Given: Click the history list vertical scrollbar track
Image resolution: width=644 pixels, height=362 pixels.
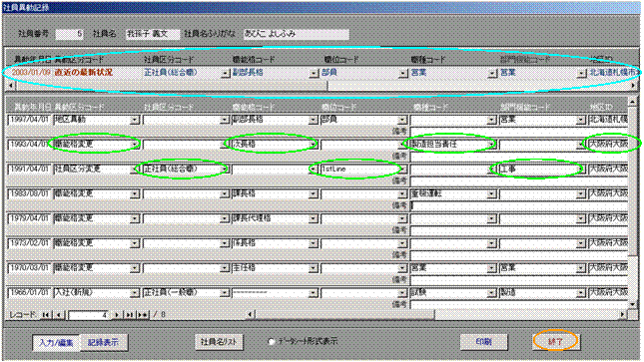Looking at the screenshot, I should click(632, 277).
